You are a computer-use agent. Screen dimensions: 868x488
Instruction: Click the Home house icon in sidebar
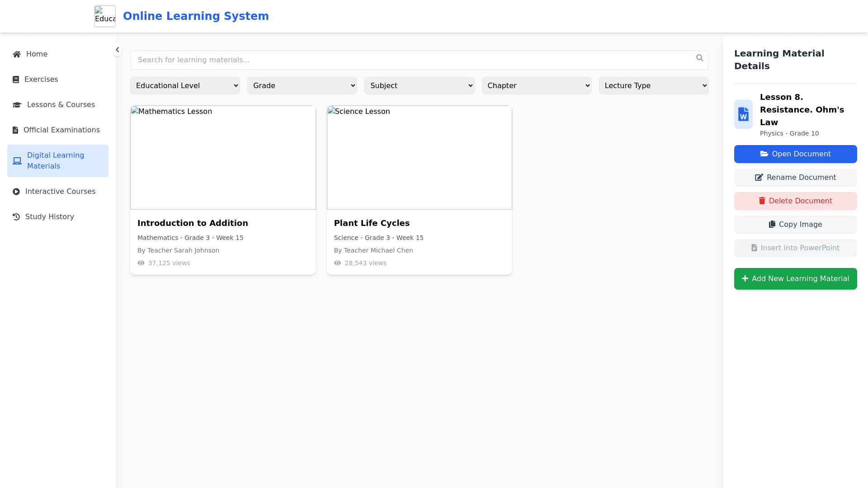click(x=17, y=54)
